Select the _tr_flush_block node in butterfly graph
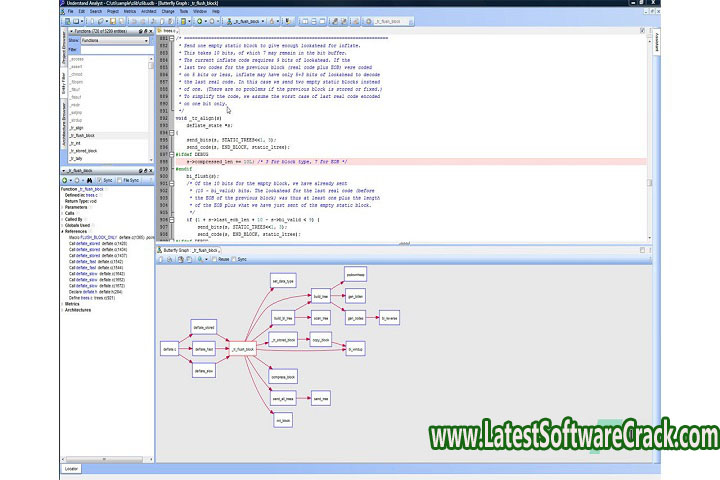720x480 pixels. (243, 348)
